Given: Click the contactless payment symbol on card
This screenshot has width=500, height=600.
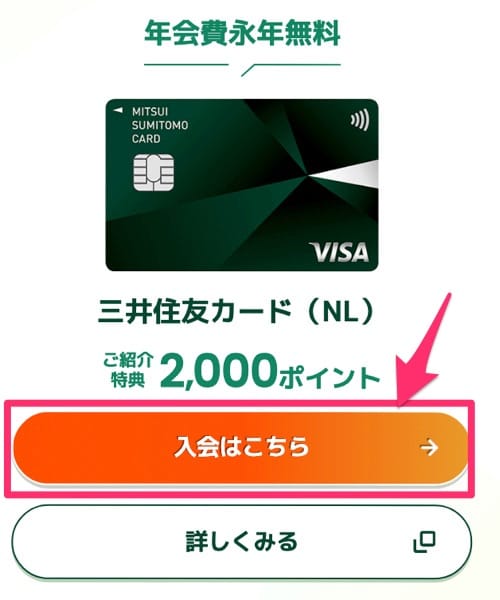Looking at the screenshot, I should coord(360,119).
